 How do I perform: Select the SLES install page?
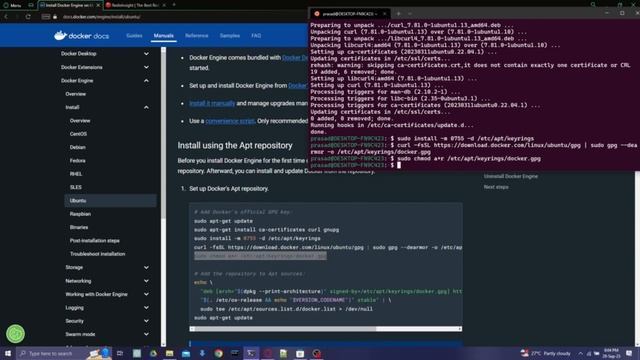[x=76, y=187]
